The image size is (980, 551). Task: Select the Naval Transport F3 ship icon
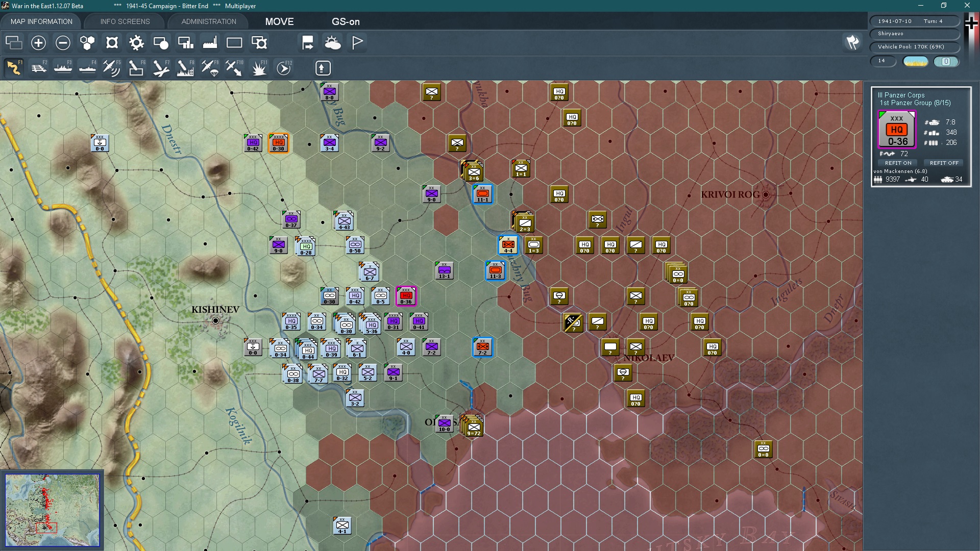point(63,68)
